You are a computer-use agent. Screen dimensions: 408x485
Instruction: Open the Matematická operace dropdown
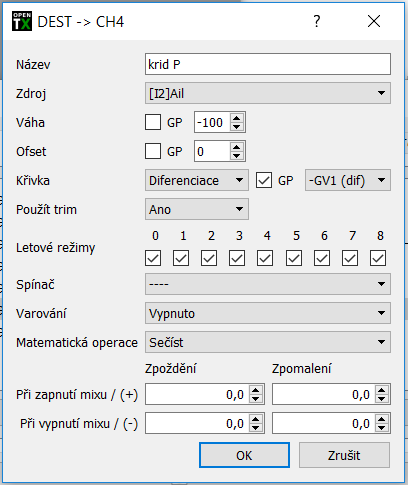(x=268, y=342)
